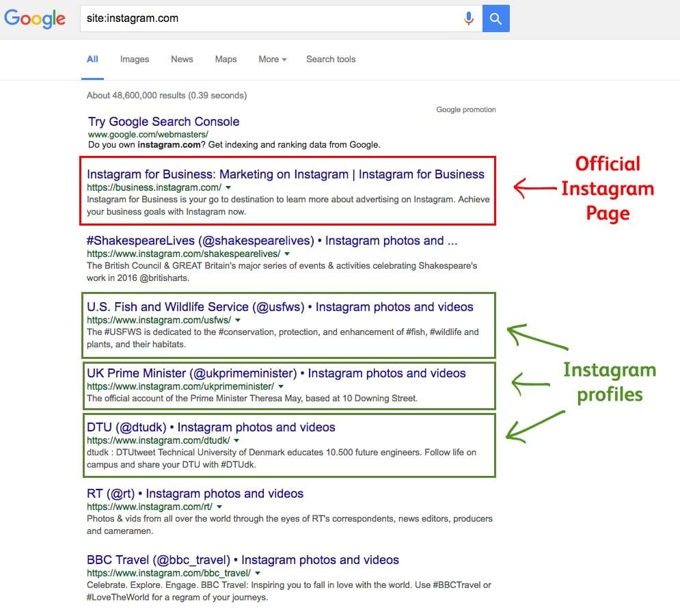Click the blue magnifier search button
Viewport: 680px width, 616px height.
(495, 18)
